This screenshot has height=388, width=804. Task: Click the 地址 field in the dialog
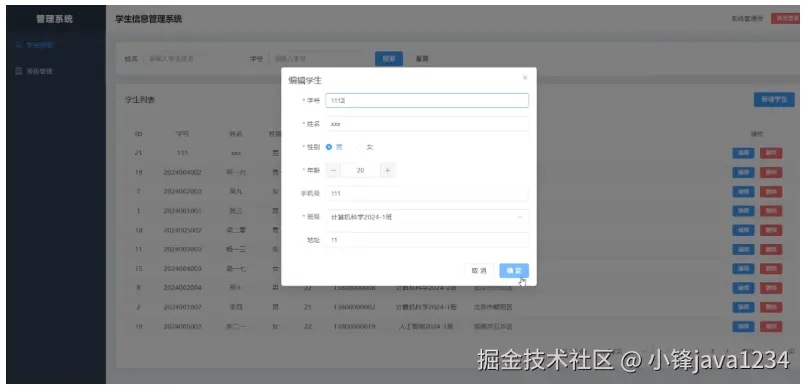coord(427,240)
